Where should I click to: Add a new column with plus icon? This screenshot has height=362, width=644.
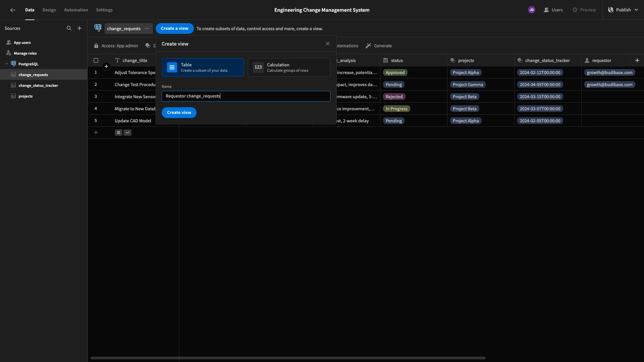[x=637, y=60]
